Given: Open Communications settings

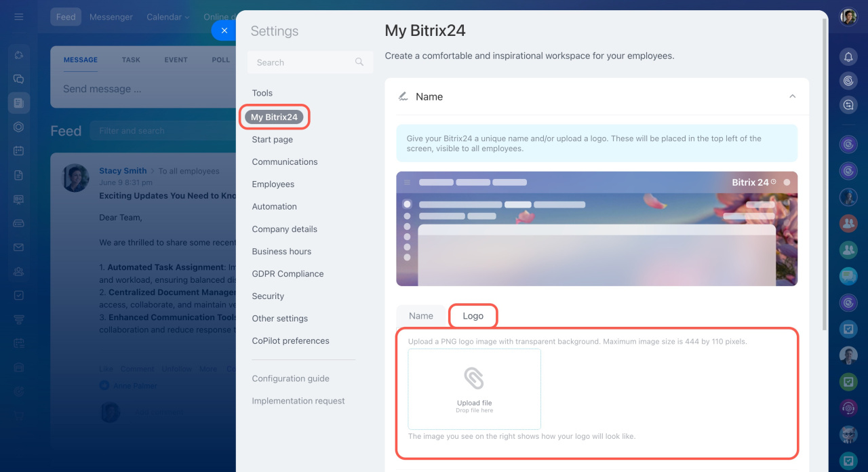Looking at the screenshot, I should pyautogui.click(x=284, y=161).
